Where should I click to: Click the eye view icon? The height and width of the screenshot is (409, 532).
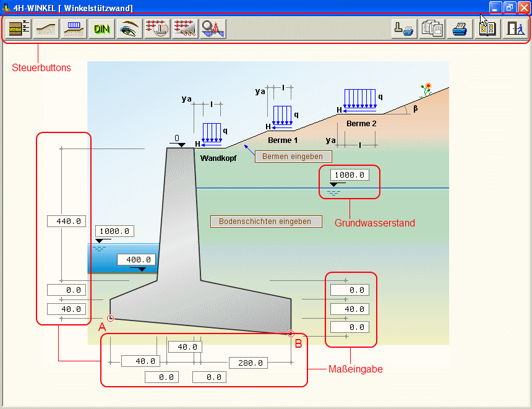(129, 29)
